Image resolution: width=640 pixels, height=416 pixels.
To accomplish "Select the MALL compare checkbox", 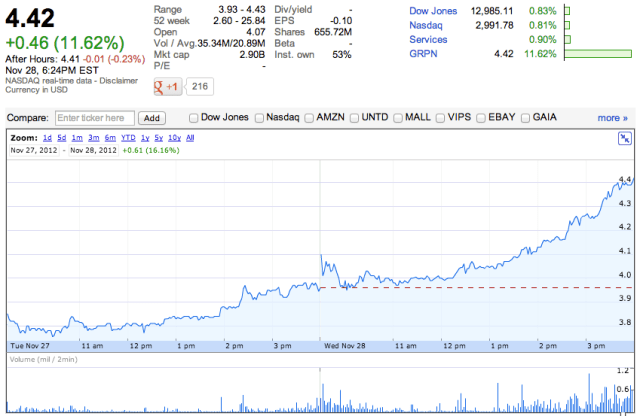I will tap(398, 118).
